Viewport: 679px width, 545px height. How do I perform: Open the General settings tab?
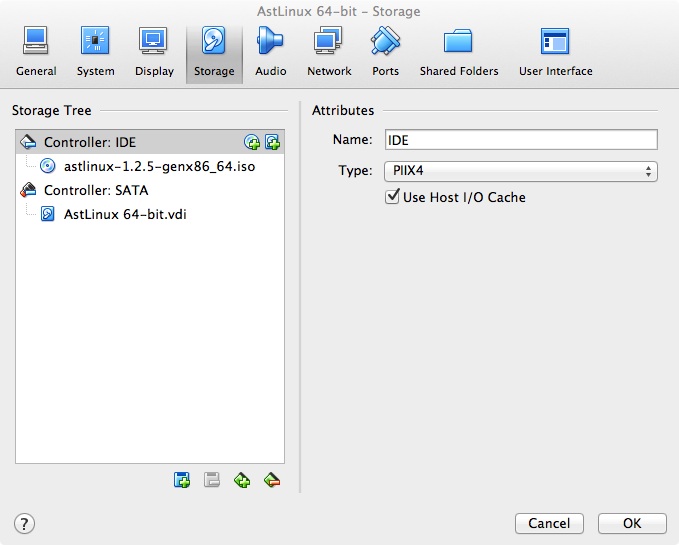click(36, 52)
